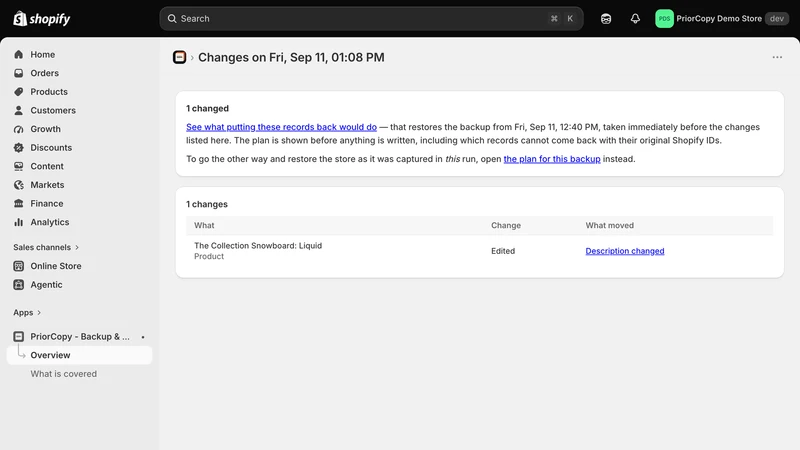Screen dimensions: 800x450
Task: Click the Shopify logo
Action: tap(41, 19)
